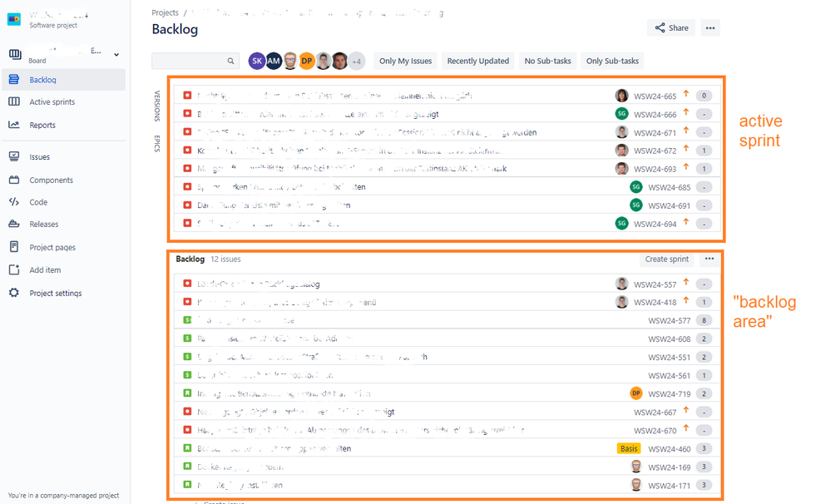This screenshot has height=504, width=831.
Task: Click DP avatar on WSW24-719 row
Action: click(x=636, y=393)
